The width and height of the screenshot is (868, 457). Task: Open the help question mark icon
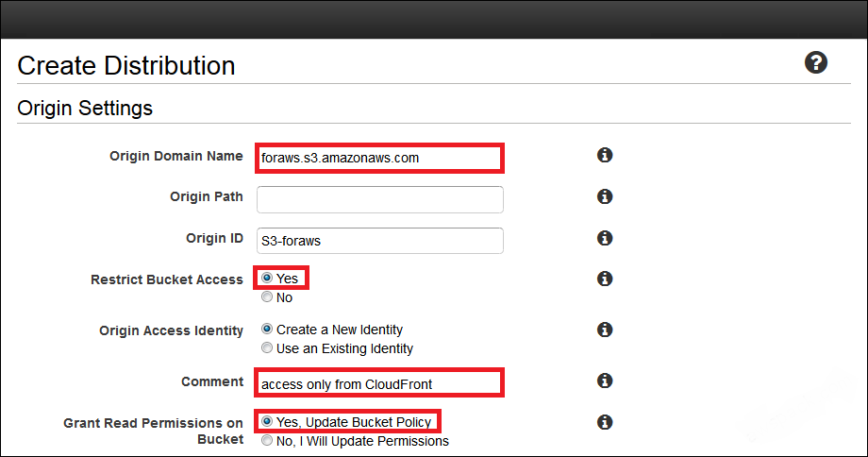816,62
